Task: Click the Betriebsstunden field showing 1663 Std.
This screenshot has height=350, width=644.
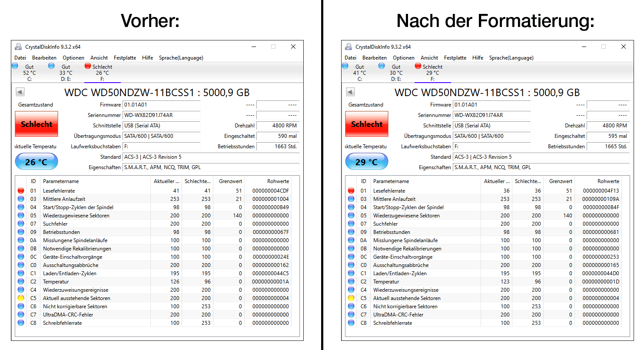Action: coord(278,147)
